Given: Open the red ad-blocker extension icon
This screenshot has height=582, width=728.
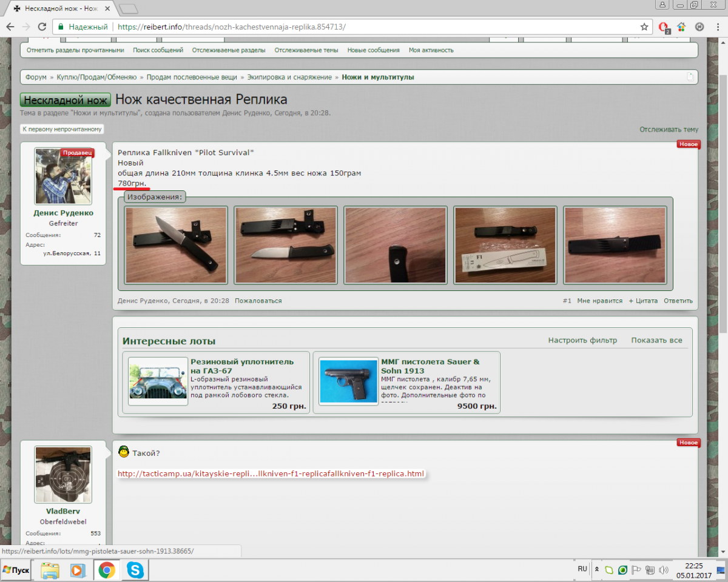Looking at the screenshot, I should tap(664, 27).
